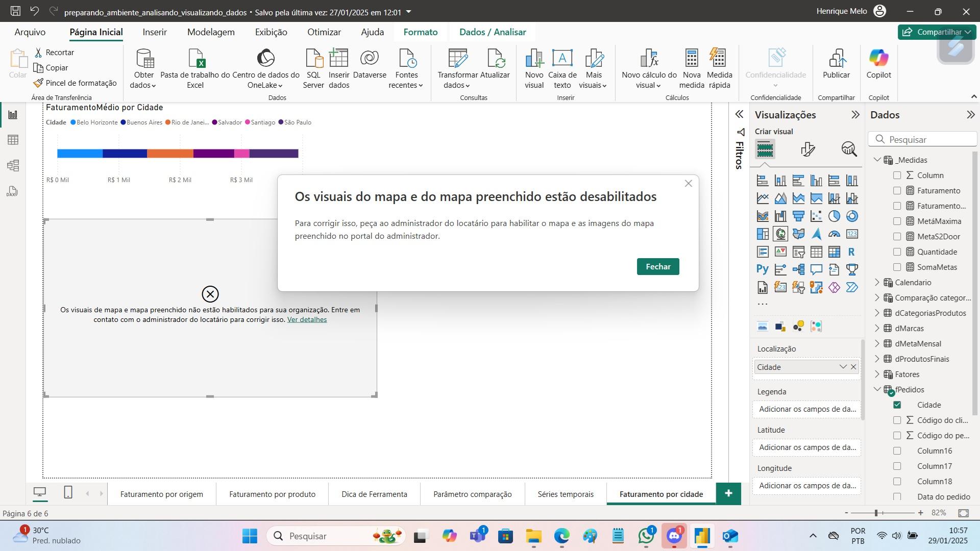Tick the Column measure checkbox
Viewport: 980px width, 551px height.
click(x=897, y=176)
